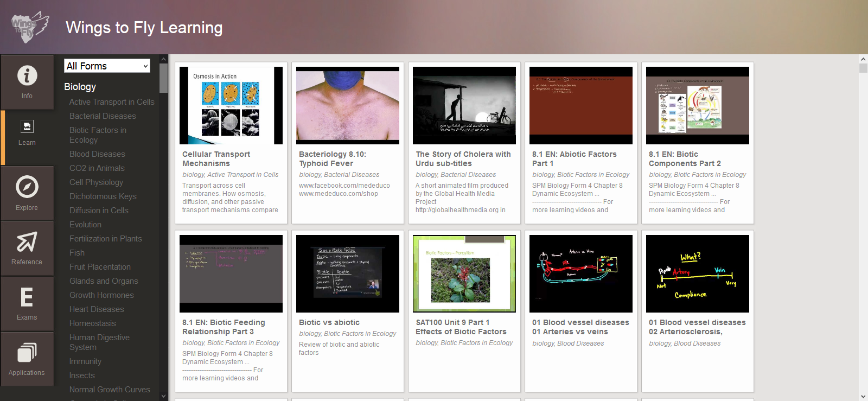The image size is (868, 401).
Task: Open Homeostasis topic
Action: pos(93,323)
